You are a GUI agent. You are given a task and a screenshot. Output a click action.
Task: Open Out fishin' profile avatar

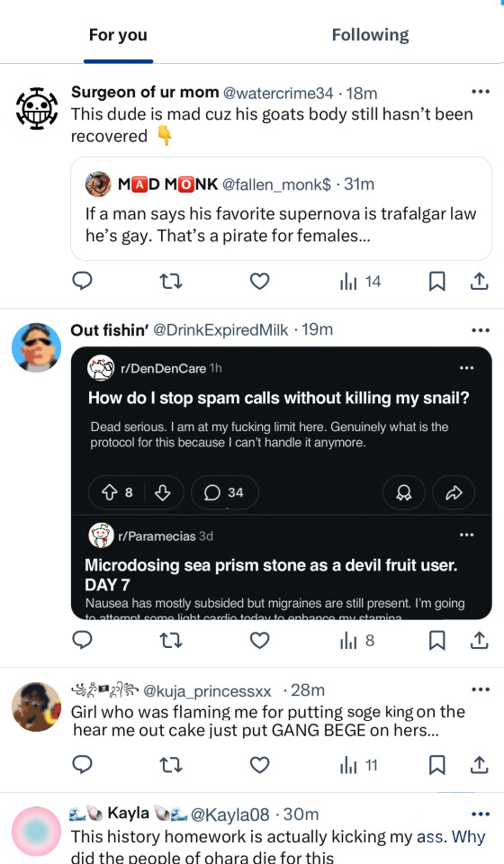36,347
